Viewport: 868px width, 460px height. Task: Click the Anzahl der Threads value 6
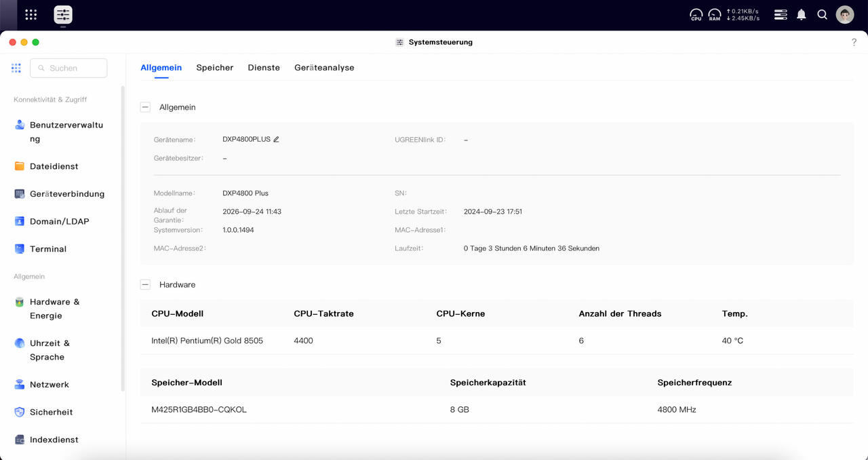click(581, 341)
